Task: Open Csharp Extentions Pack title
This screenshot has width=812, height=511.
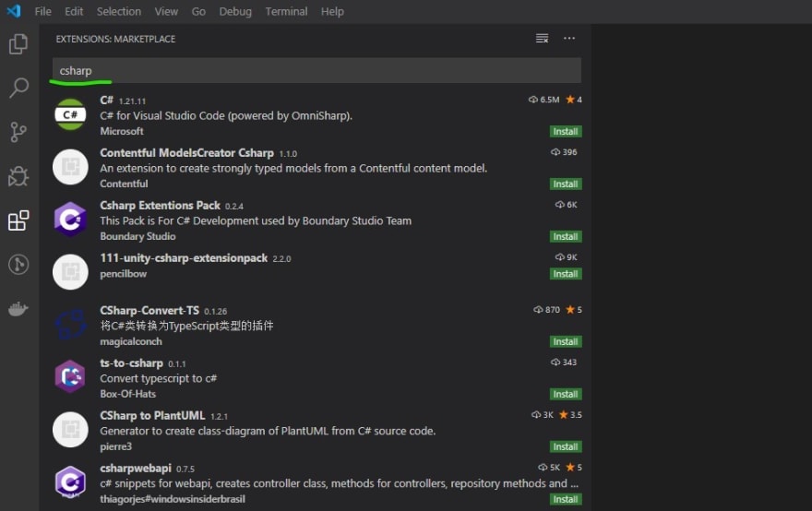Action: (x=160, y=206)
